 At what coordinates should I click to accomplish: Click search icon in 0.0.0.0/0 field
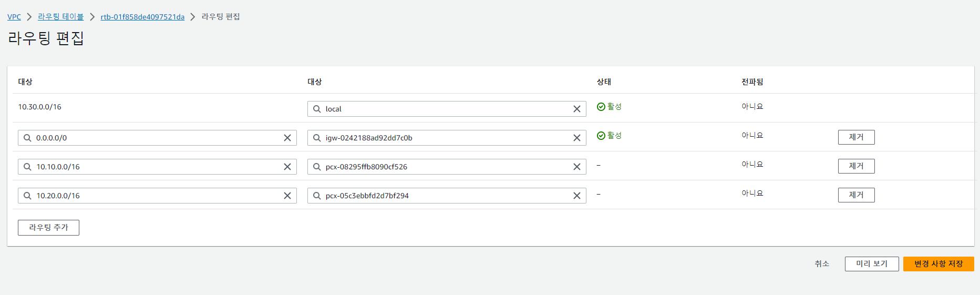point(27,138)
